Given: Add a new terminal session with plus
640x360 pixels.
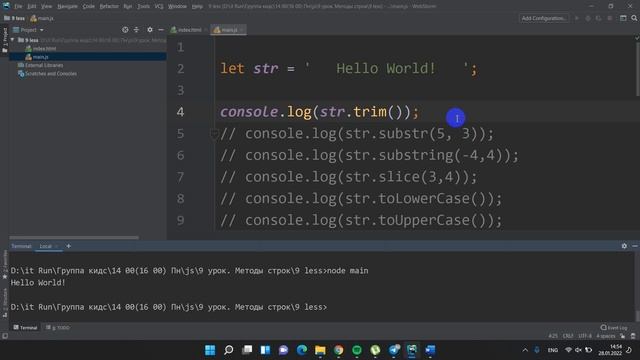Looking at the screenshot, I should click(69, 246).
